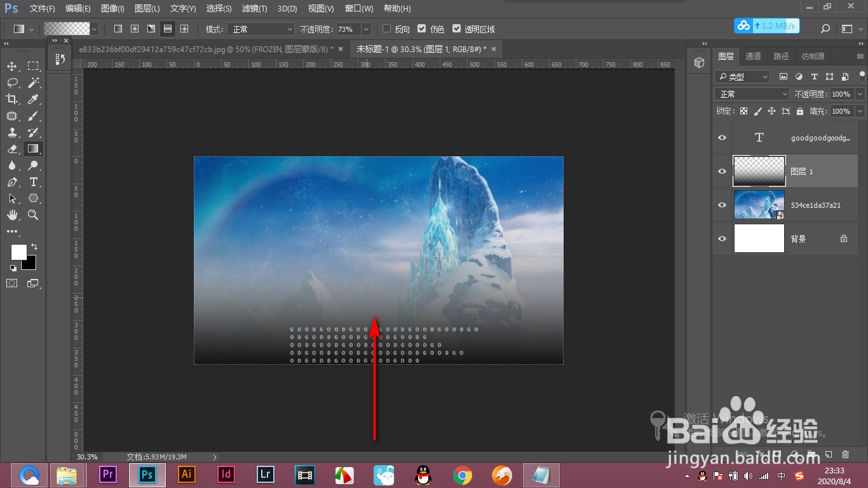
Task: Open the gradient picker dropdown arrow
Action: tap(95, 29)
